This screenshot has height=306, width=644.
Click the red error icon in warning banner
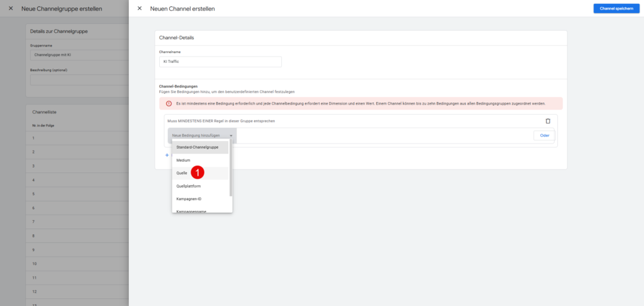click(169, 103)
